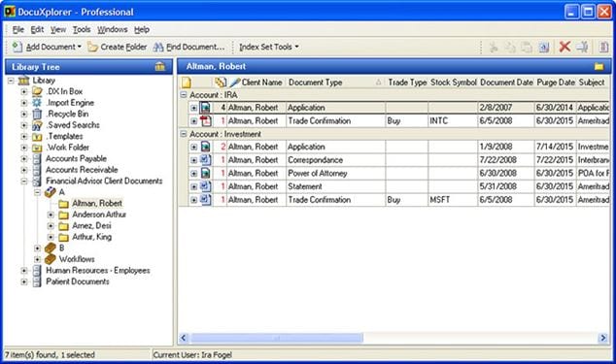Open the Edit menu
Screen dimensions: 616x364
click(x=37, y=29)
